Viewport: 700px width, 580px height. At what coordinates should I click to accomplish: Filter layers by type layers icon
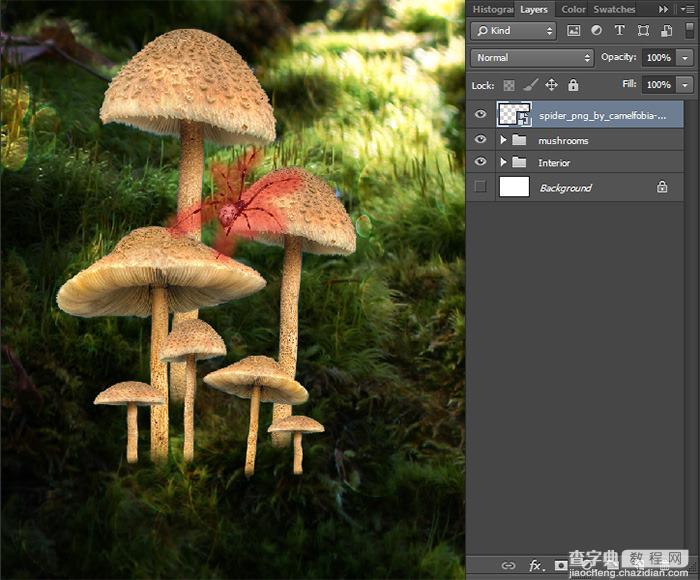point(619,30)
